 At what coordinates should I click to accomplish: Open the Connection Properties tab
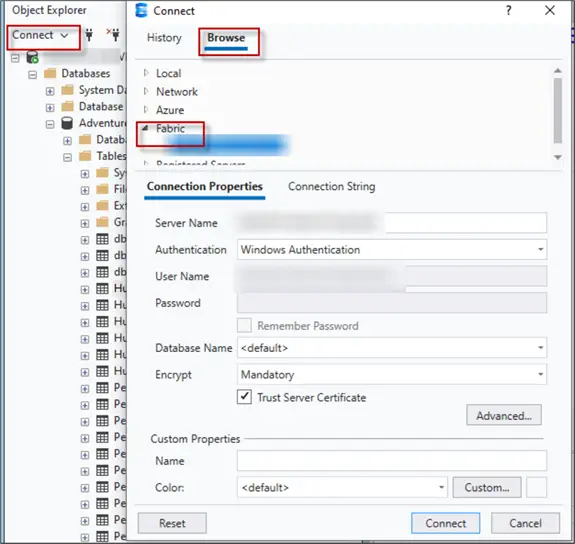point(205,187)
